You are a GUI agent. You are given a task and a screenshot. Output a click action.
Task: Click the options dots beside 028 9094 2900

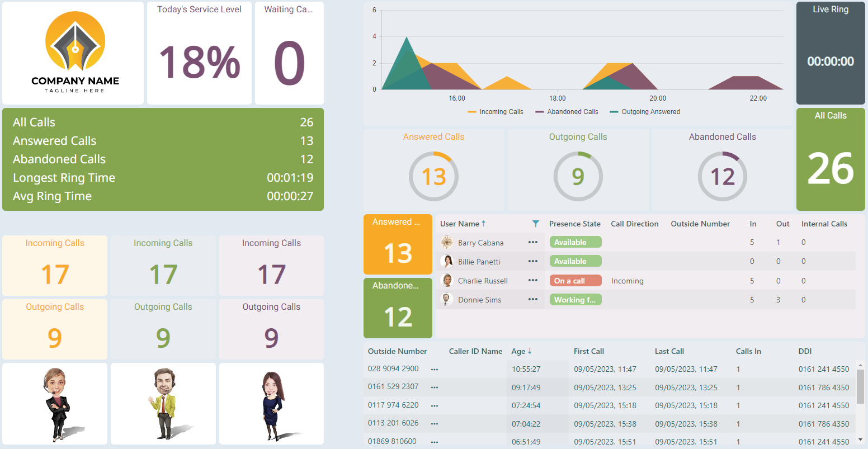tap(435, 370)
